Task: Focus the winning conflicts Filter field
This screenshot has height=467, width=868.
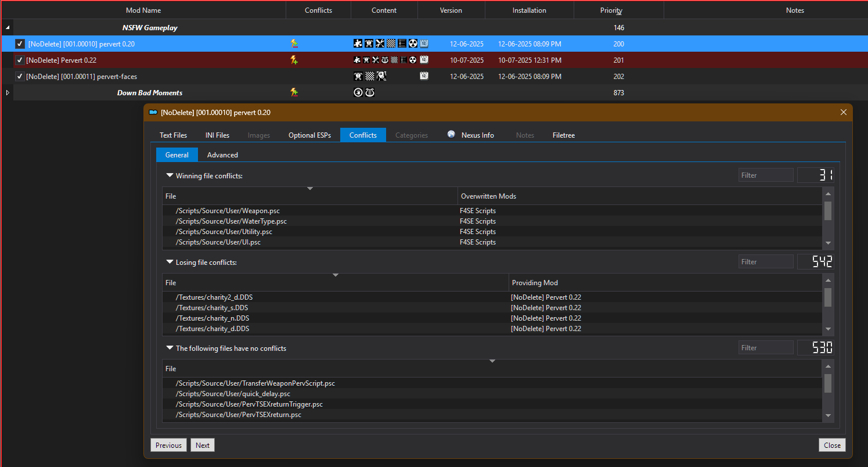Action: pos(766,175)
